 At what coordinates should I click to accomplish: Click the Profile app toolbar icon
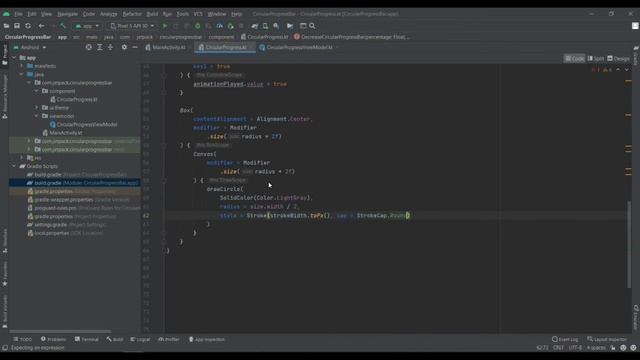point(220,26)
